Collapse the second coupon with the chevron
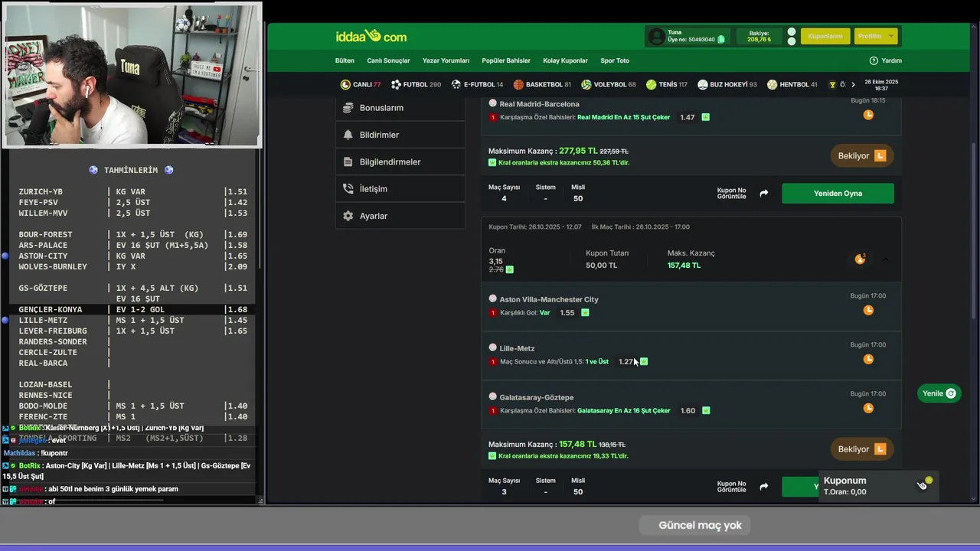 [x=885, y=259]
